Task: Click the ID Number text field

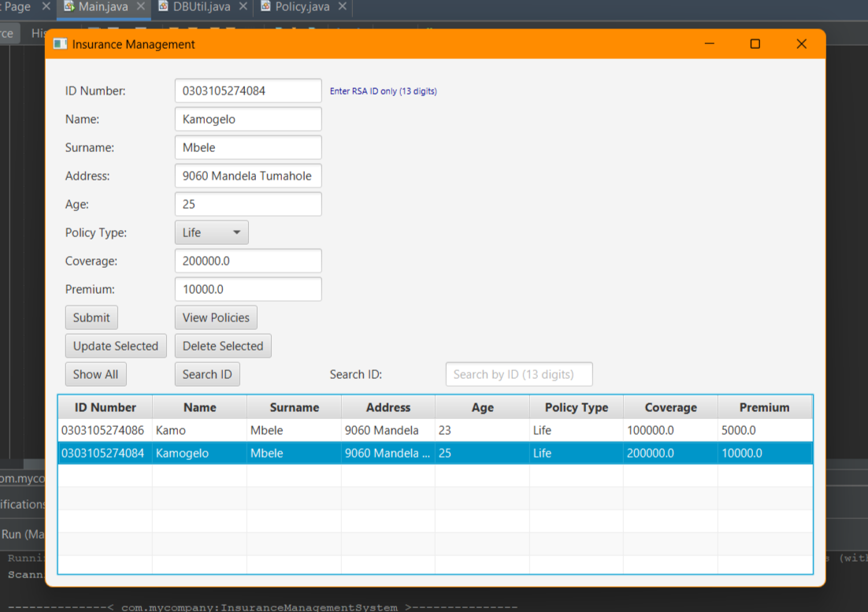Action: tap(248, 91)
